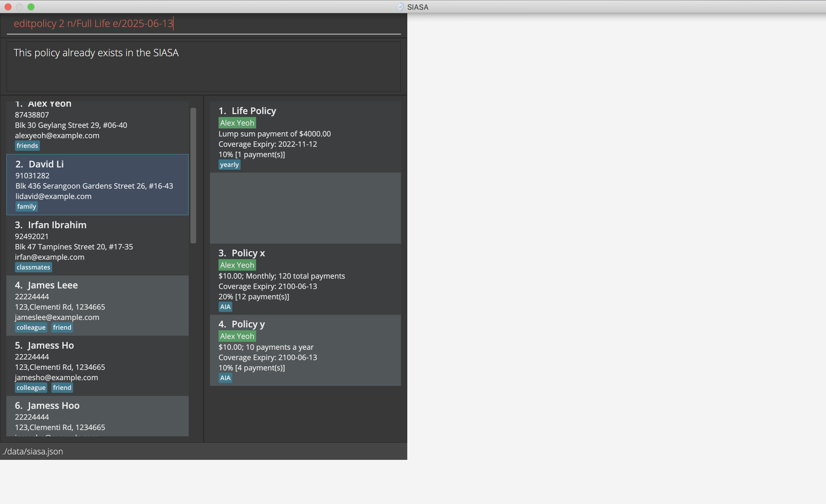
Task: Select the Policy y entry
Action: point(305,350)
